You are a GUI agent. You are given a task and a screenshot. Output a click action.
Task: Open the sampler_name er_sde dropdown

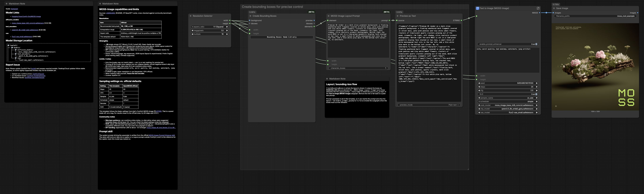[x=508, y=98]
